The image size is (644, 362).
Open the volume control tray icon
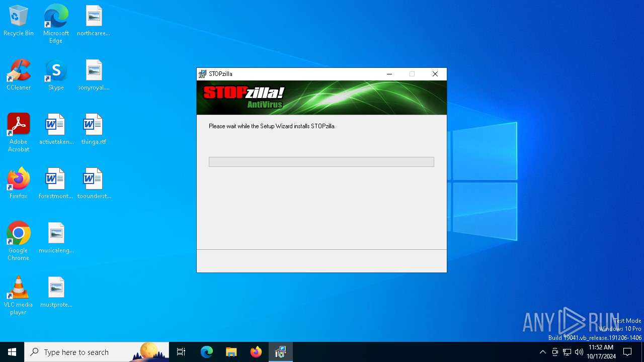click(579, 352)
